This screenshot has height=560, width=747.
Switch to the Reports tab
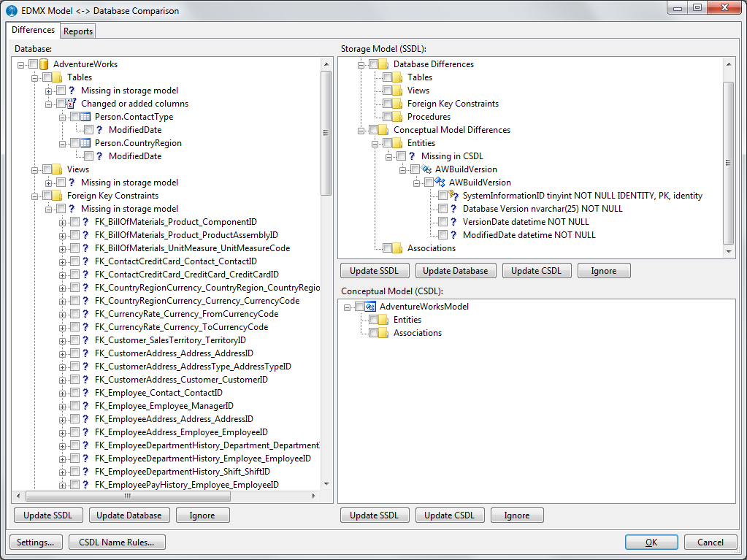coord(77,31)
